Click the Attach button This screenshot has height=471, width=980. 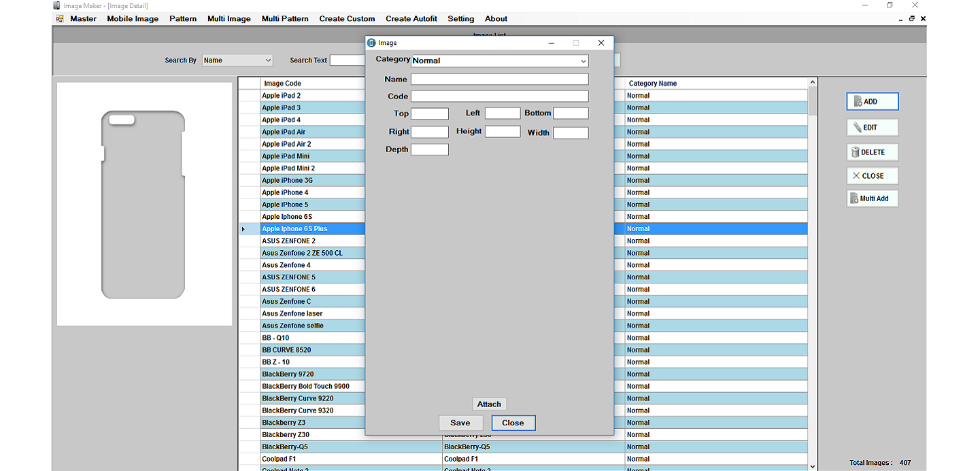[x=489, y=404]
